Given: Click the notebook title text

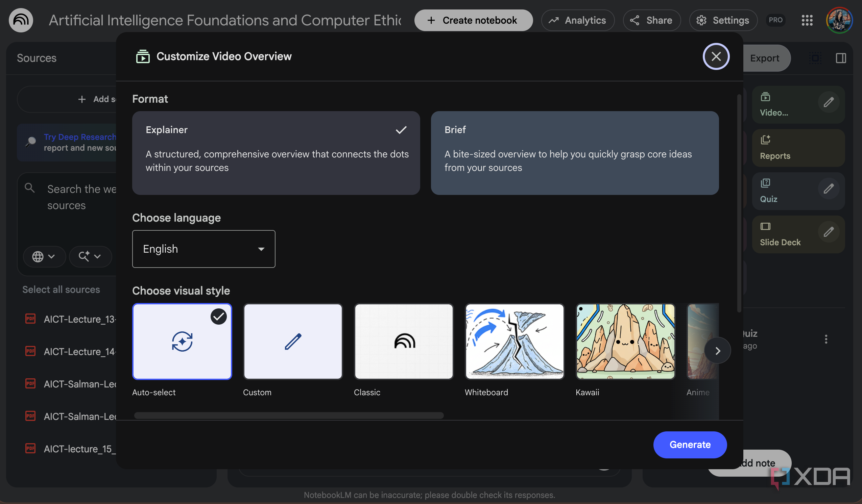Looking at the screenshot, I should click(x=225, y=20).
